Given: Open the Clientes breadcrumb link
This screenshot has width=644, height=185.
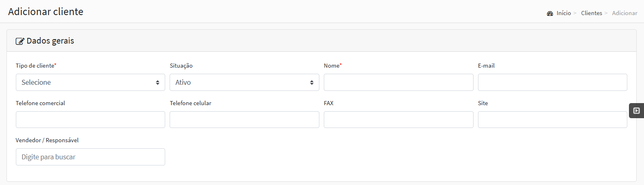Looking at the screenshot, I should point(592,13).
